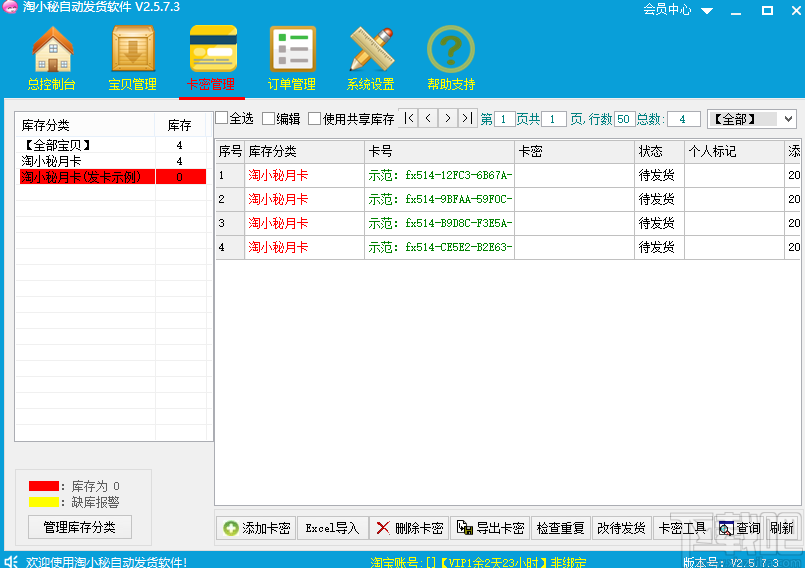Go to next page arrow
The height and width of the screenshot is (568, 805).
448,119
